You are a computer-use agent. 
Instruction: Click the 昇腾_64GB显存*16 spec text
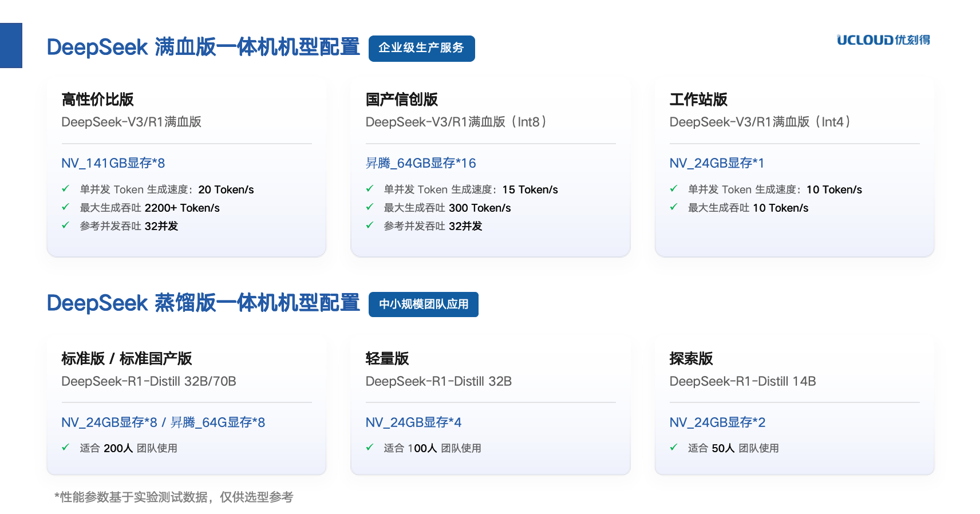421,163
